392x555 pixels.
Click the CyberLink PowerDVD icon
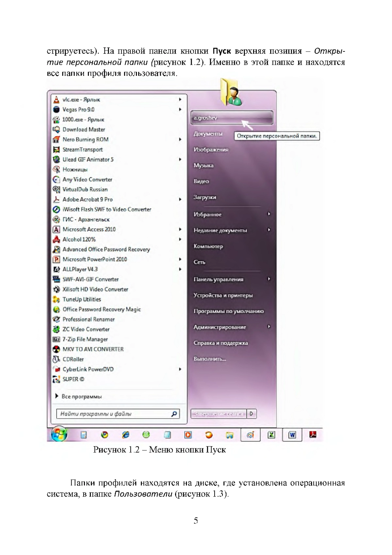[57, 369]
